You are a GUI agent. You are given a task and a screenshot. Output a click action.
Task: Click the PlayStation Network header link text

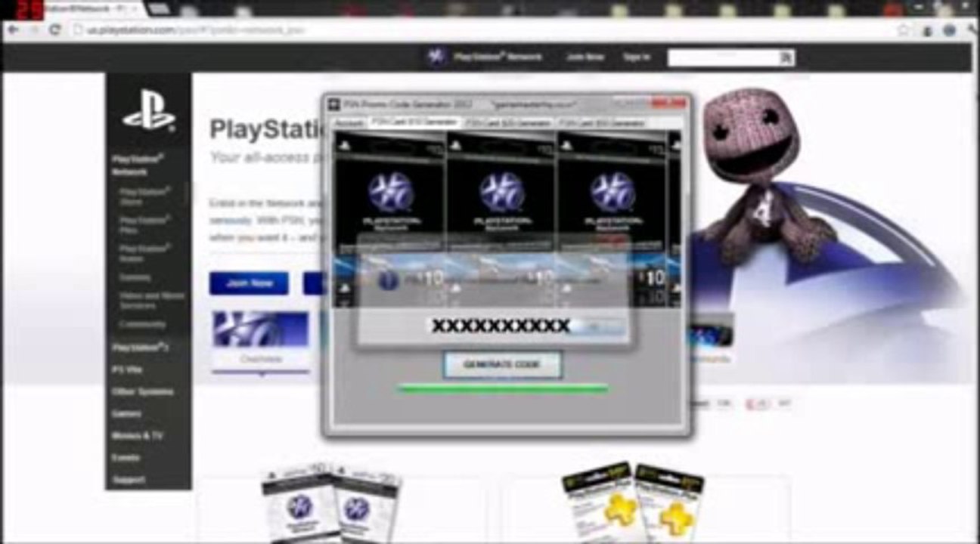tap(498, 57)
